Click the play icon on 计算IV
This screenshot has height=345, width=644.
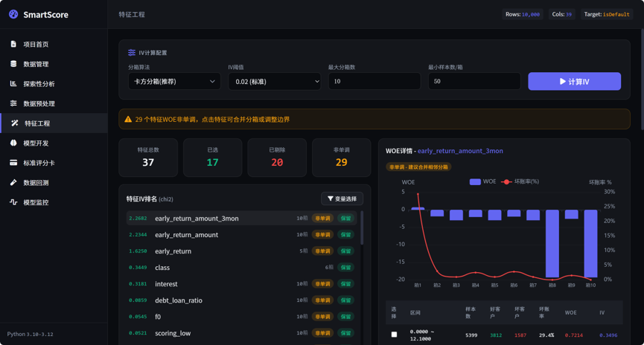point(563,81)
